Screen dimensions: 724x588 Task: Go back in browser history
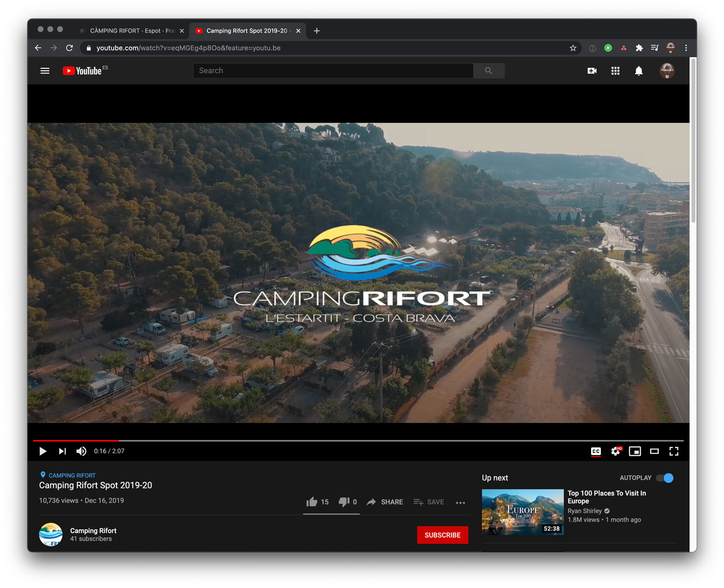(38, 48)
